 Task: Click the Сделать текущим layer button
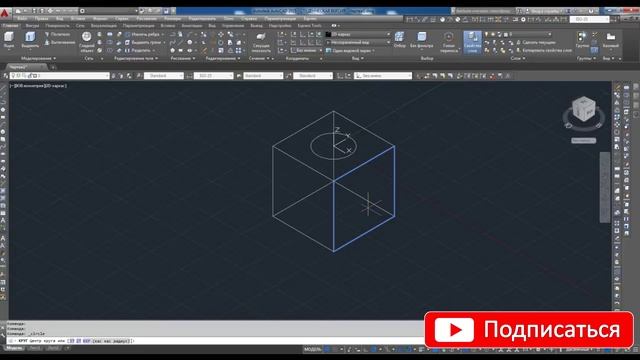pos(537,42)
